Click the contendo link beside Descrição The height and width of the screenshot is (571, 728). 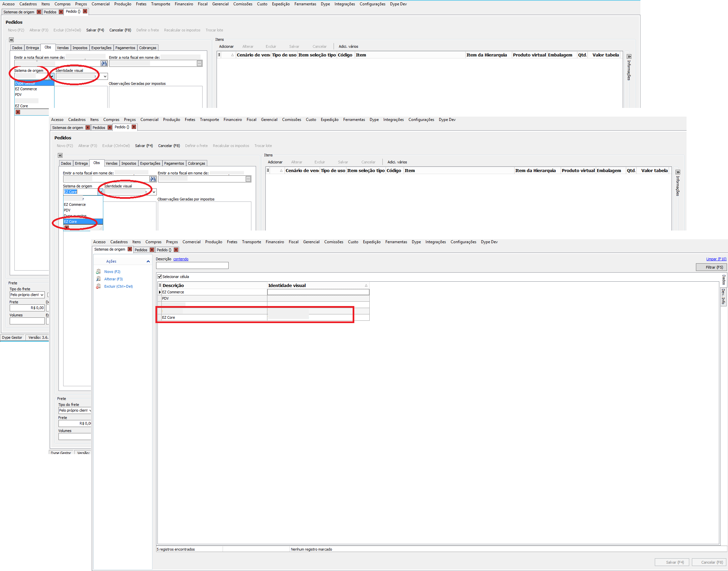click(180, 259)
